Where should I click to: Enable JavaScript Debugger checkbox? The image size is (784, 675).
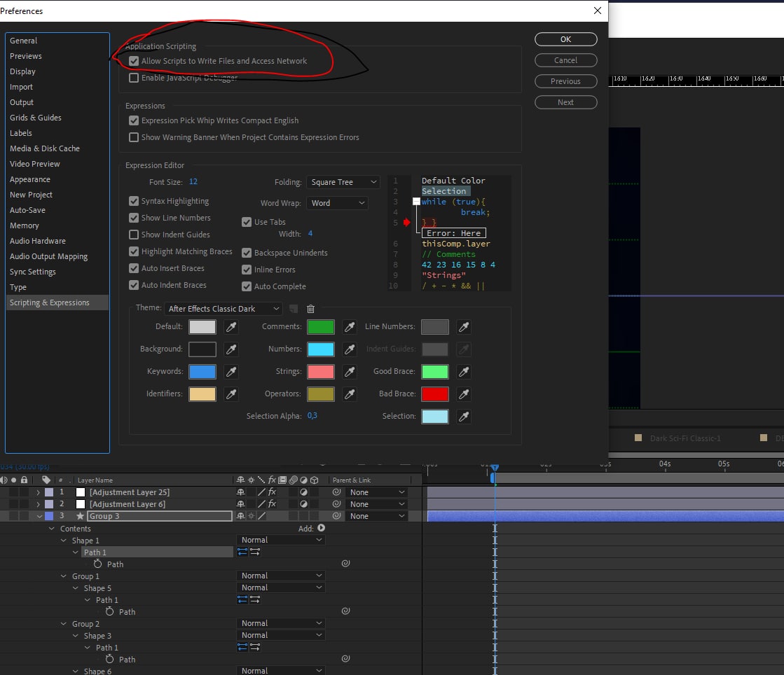[x=134, y=78]
